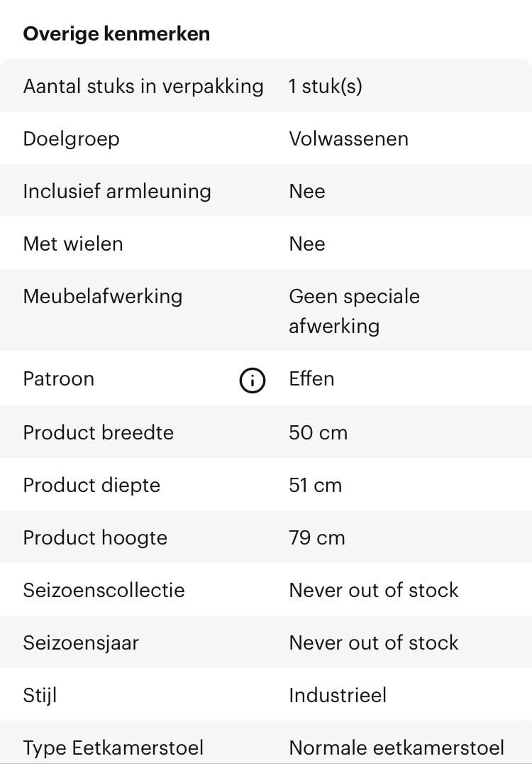
Task: Click the Industrieel style value
Action: click(338, 695)
